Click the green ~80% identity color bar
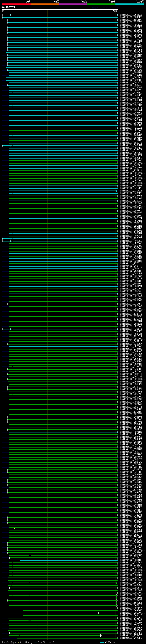 [101, 4]
